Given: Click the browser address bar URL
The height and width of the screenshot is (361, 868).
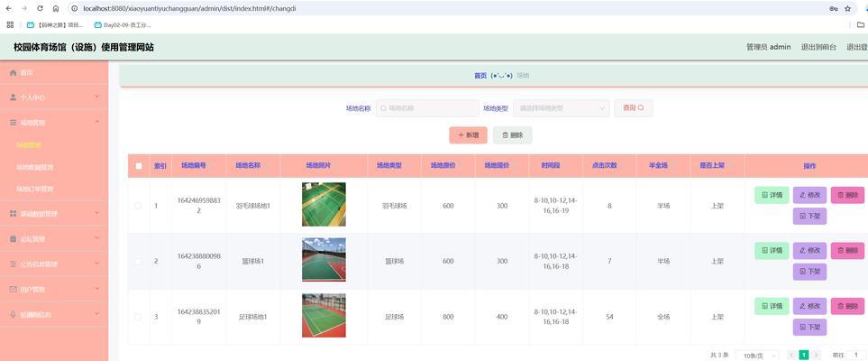Looking at the screenshot, I should click(x=189, y=9).
